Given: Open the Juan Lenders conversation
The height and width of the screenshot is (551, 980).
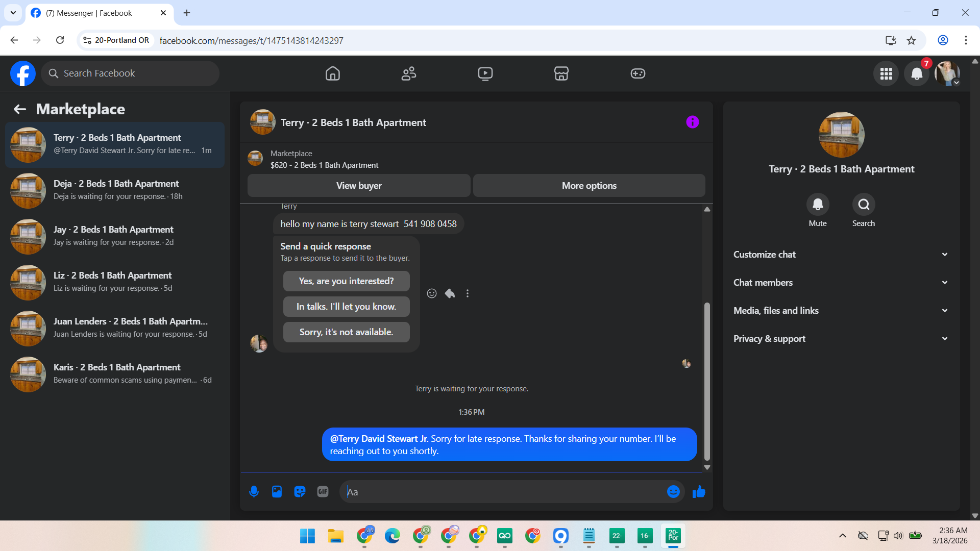Looking at the screenshot, I should click(115, 329).
